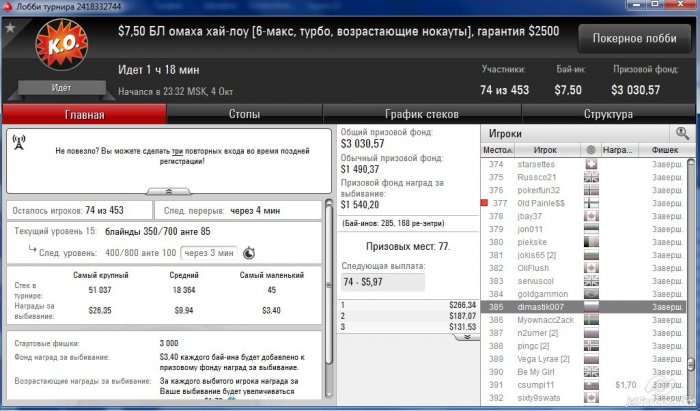This screenshot has width=700, height=411.
Task: Click next payout '74 - $5,97' box
Action: [383, 282]
